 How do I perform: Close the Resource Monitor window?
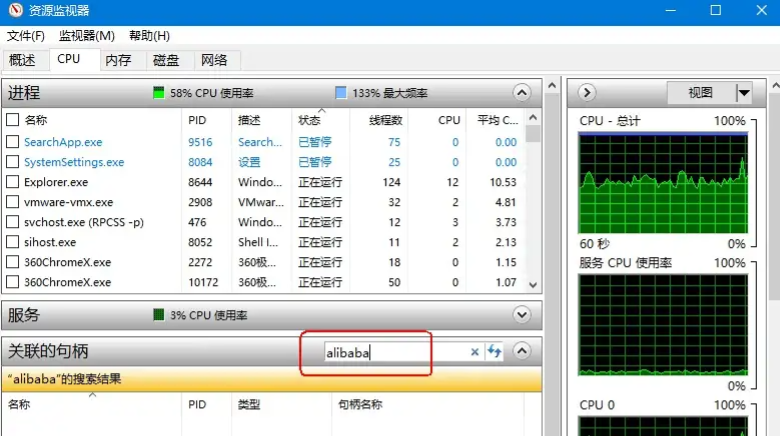click(x=761, y=10)
